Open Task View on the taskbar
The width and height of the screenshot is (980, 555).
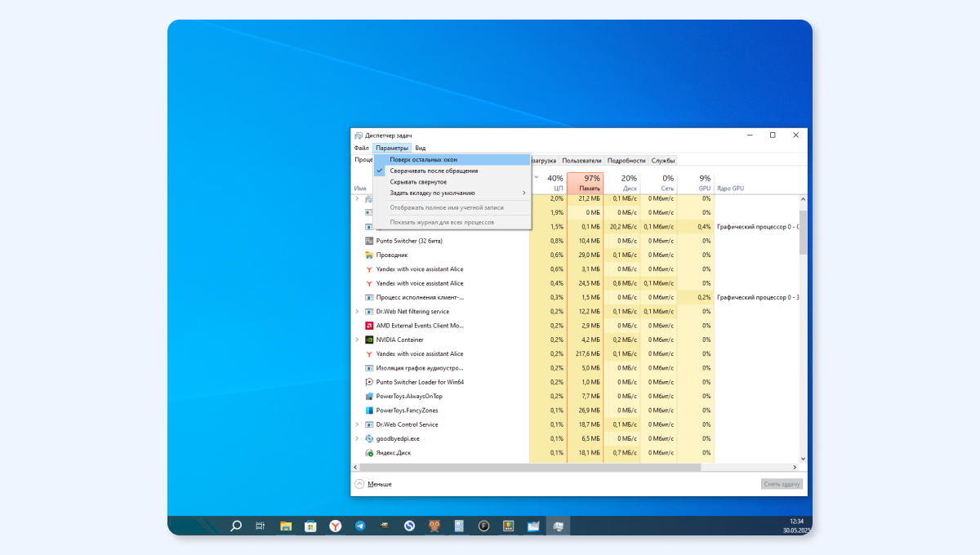261,526
